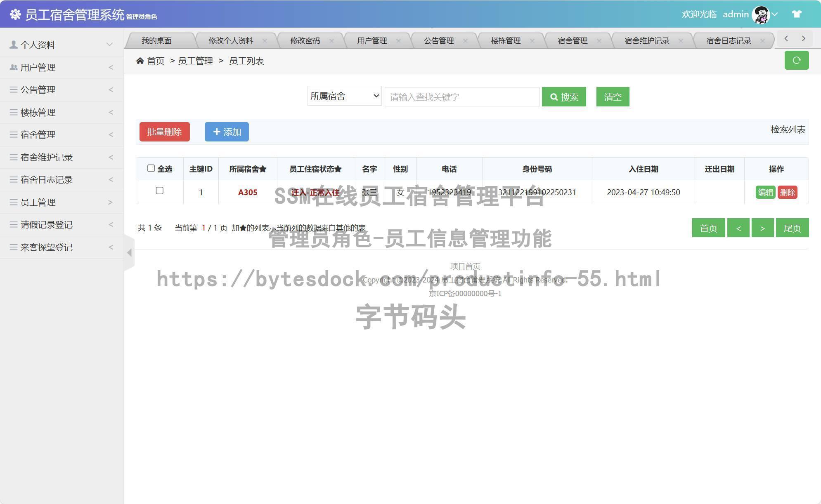Screen dimensions: 821x504
Task: Close the 用户管理 tab
Action: (398, 41)
